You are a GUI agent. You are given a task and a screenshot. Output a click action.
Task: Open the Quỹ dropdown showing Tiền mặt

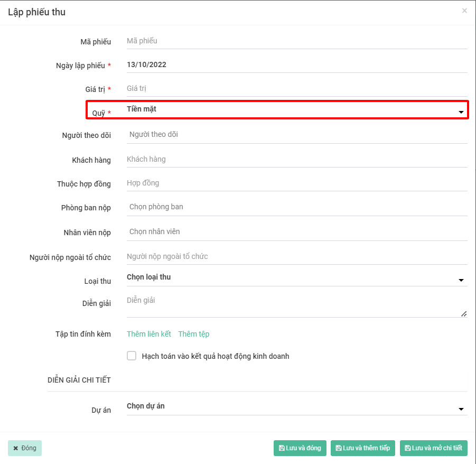(296, 110)
